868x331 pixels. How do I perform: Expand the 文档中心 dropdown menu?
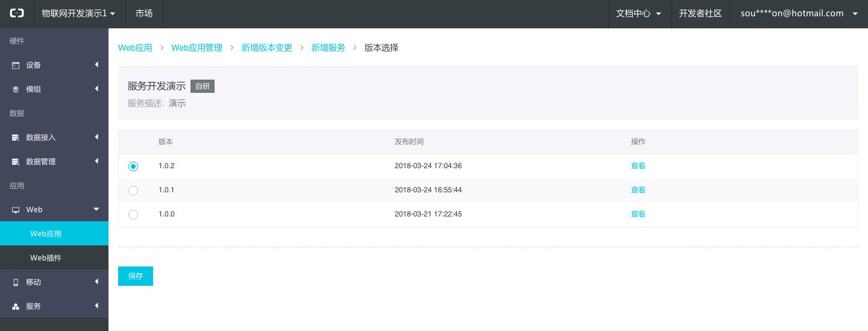pos(639,13)
